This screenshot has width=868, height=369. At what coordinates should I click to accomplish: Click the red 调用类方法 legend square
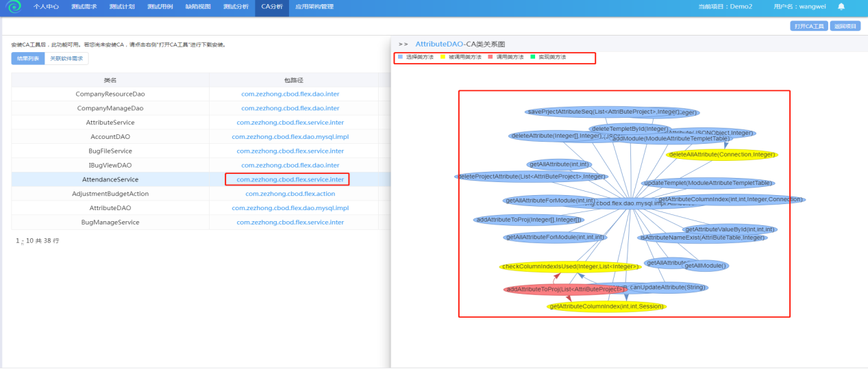point(491,57)
